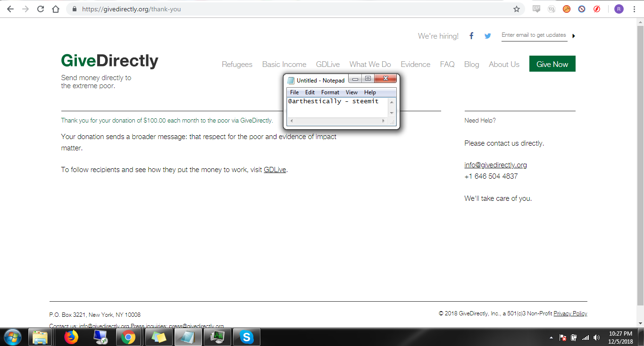Click the 'Enter email to get updates' field

[534, 35]
